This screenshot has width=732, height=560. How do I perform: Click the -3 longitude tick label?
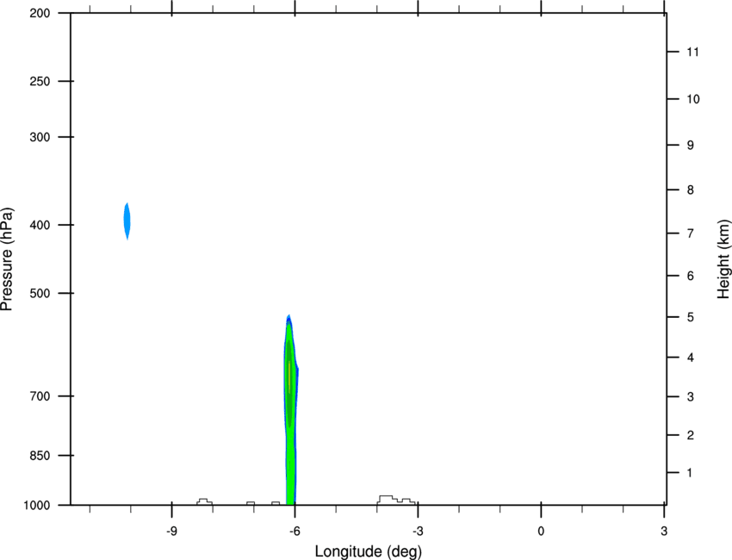pos(418,532)
